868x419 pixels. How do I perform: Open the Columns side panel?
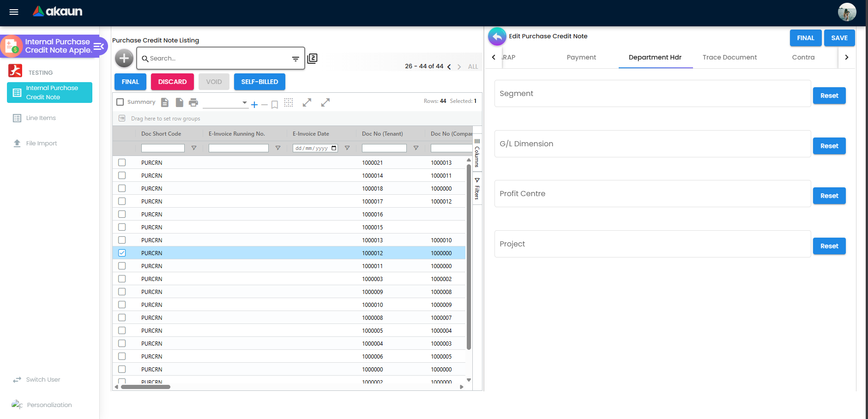pyautogui.click(x=477, y=153)
